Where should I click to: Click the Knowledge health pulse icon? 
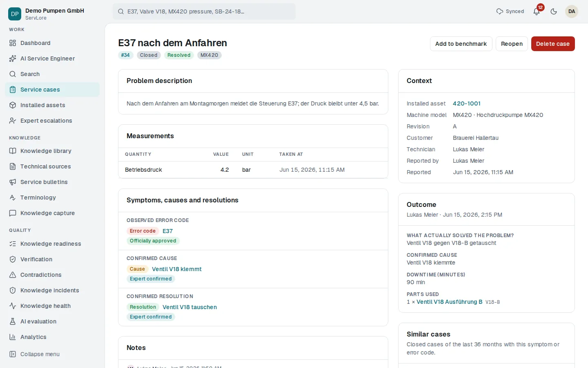[13, 306]
